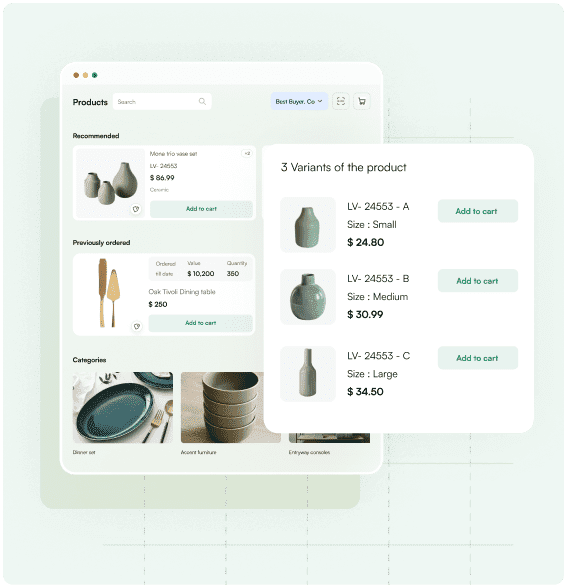
Task: Open the Best Buyer. Co dropdown
Action: [299, 101]
